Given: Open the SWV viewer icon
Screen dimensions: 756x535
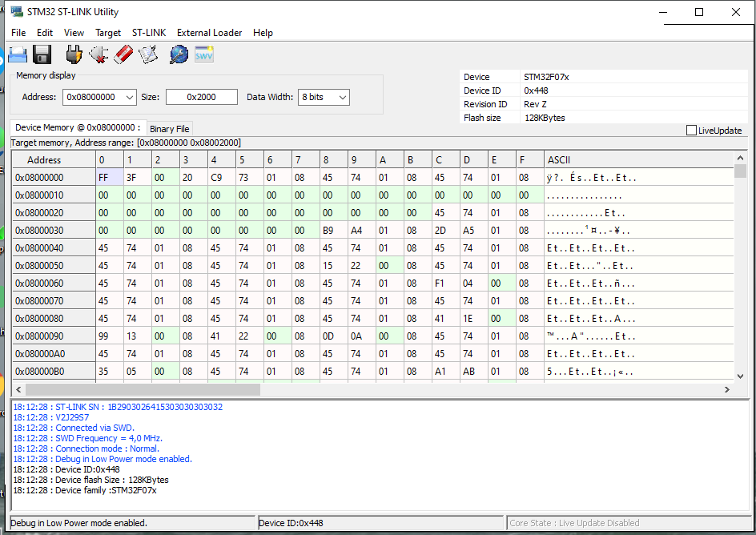Looking at the screenshot, I should (x=204, y=54).
